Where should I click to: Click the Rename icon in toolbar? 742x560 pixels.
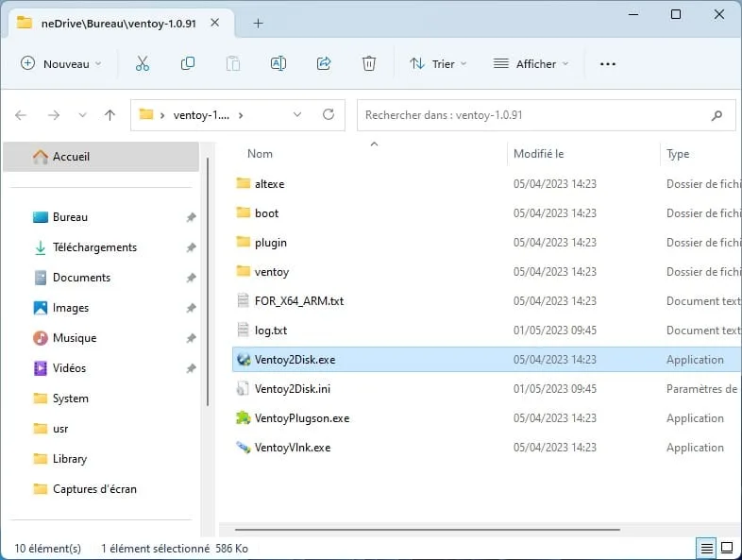[x=278, y=63]
